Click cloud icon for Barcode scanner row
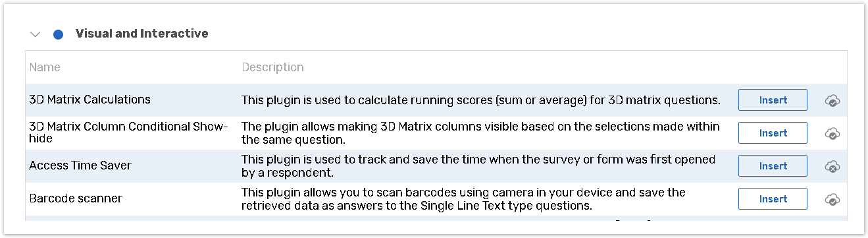This screenshot has width=868, height=238. [x=832, y=199]
